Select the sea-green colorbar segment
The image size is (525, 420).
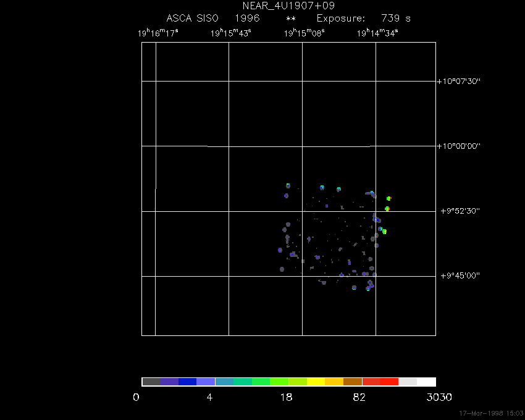click(243, 382)
